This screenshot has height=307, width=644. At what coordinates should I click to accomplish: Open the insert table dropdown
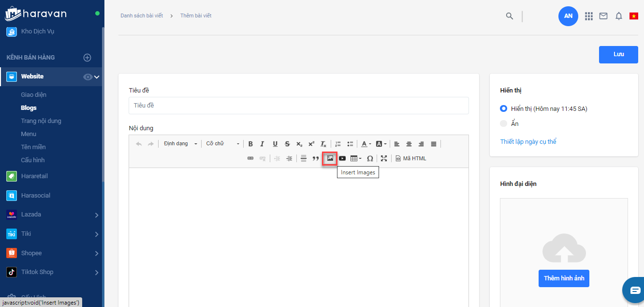click(356, 158)
